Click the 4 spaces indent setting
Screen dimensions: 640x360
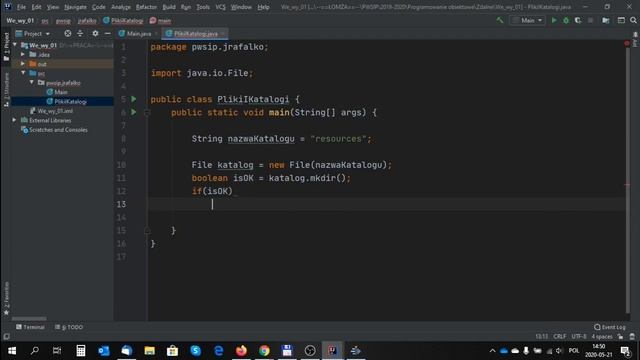click(x=602, y=336)
